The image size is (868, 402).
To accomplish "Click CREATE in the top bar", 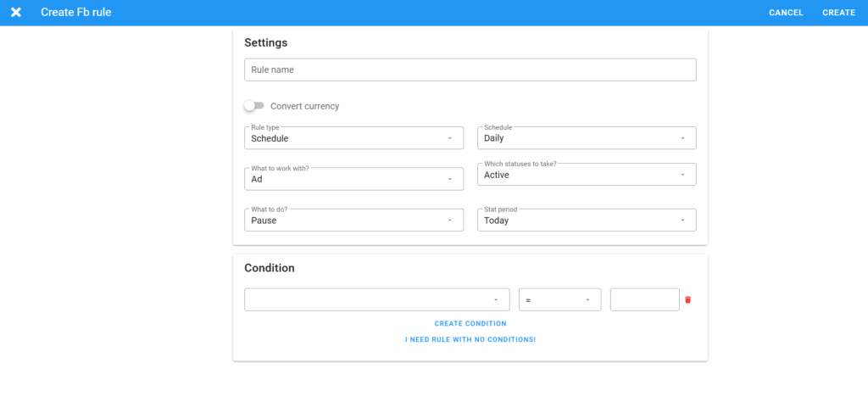I will 838,13.
